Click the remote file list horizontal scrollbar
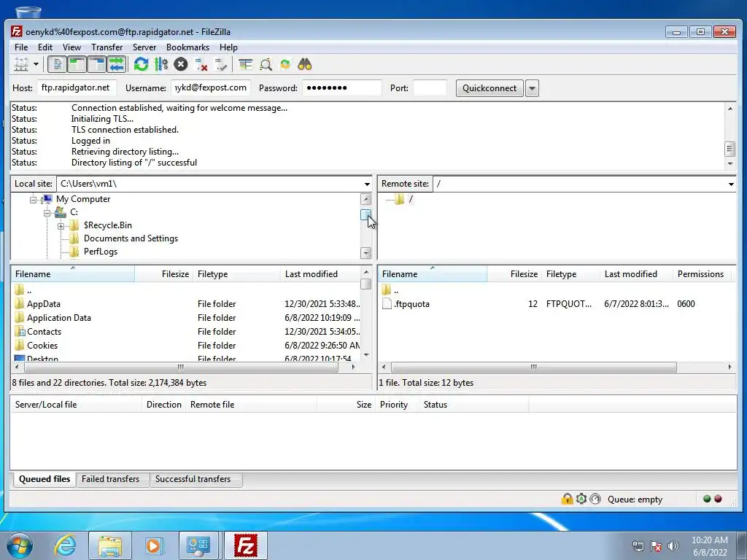The width and height of the screenshot is (747, 560). tap(533, 367)
